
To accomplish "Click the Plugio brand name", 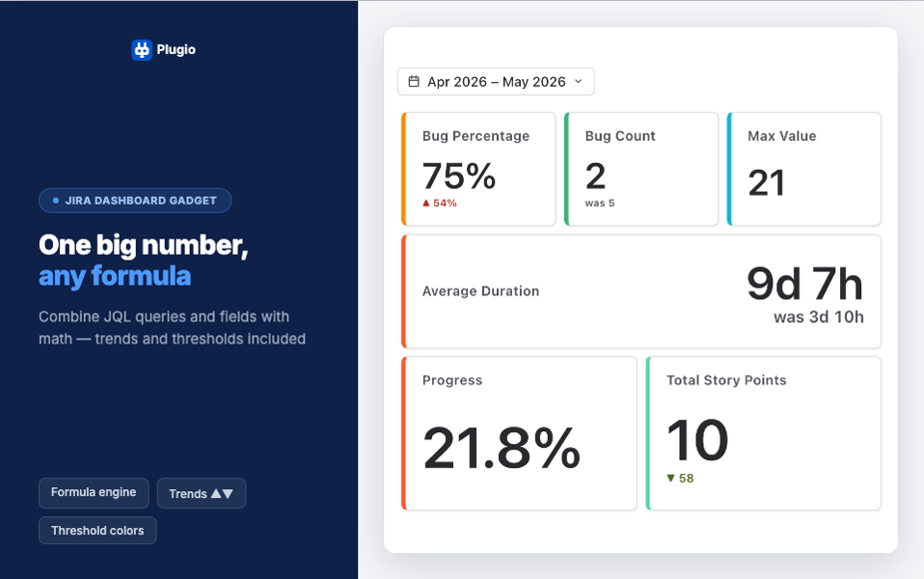I will [x=177, y=49].
